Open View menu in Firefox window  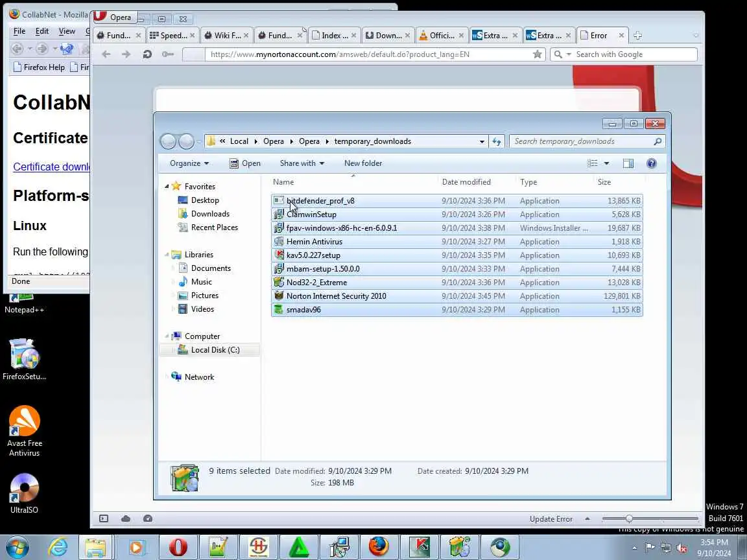pyautogui.click(x=67, y=31)
